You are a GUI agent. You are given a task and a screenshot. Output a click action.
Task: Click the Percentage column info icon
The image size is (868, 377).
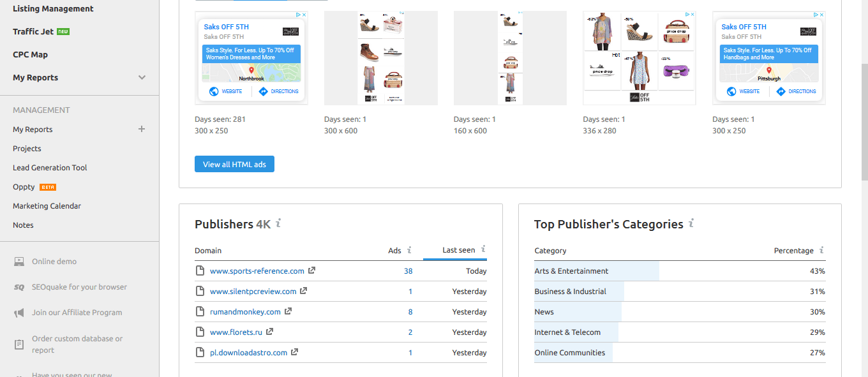click(x=821, y=250)
